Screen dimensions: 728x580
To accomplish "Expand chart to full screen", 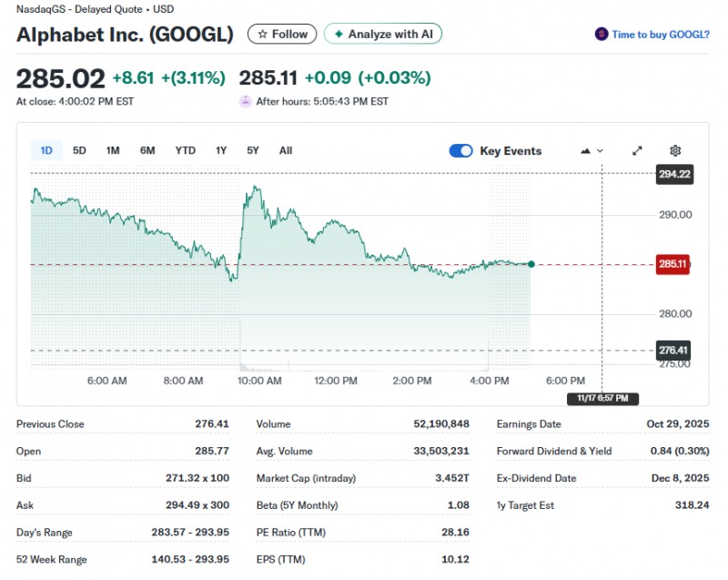I will (x=637, y=151).
